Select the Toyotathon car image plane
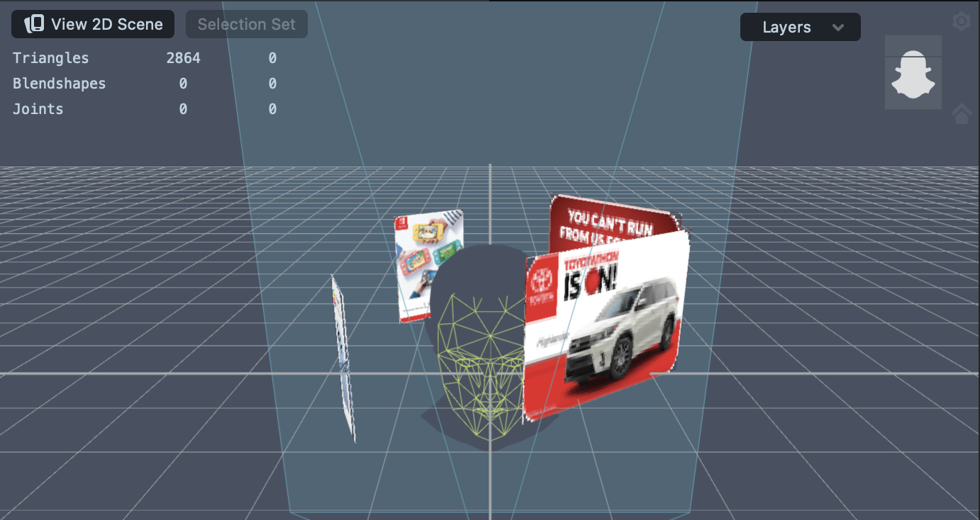The height and width of the screenshot is (520, 980). [x=606, y=326]
